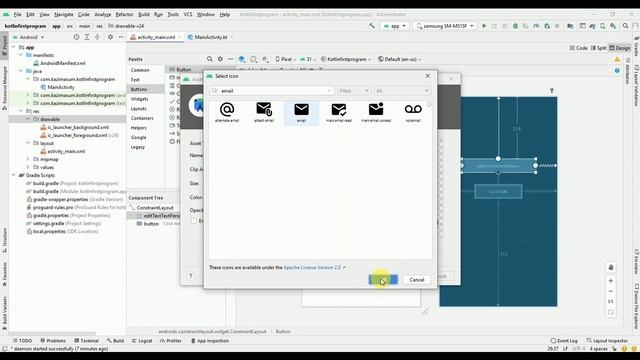Open the Filled style dropdown
This screenshot has height=360, width=640.
click(x=353, y=91)
